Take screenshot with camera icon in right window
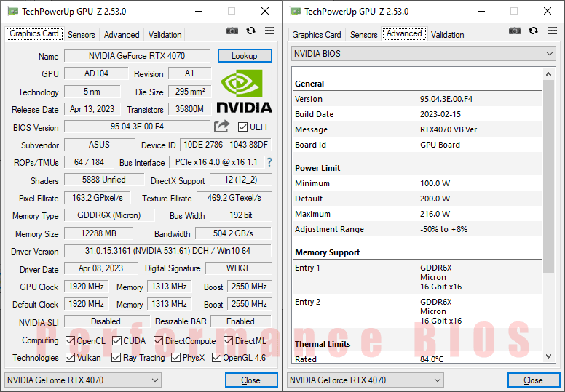This screenshot has width=565, height=392. click(515, 31)
